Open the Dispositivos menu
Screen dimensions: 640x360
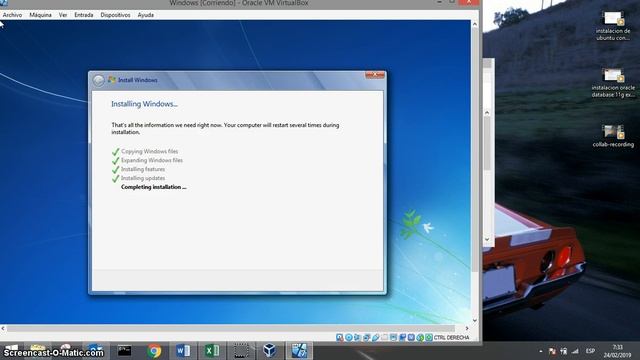116,15
